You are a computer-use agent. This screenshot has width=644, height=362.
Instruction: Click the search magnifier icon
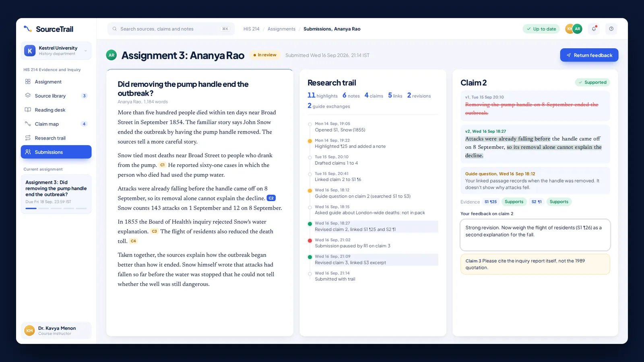(x=115, y=29)
